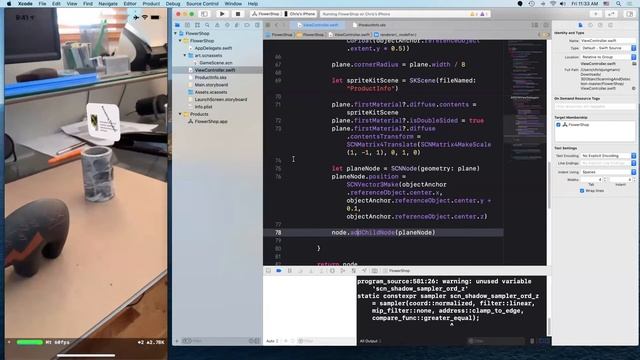Open the Library with plus button
The height and width of the screenshot is (360, 640).
[x=596, y=14]
